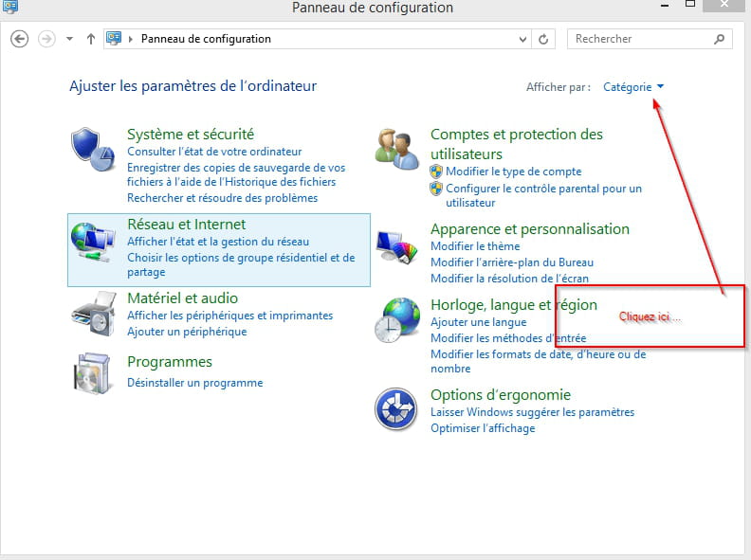Click Modifier le type de compte

(513, 172)
